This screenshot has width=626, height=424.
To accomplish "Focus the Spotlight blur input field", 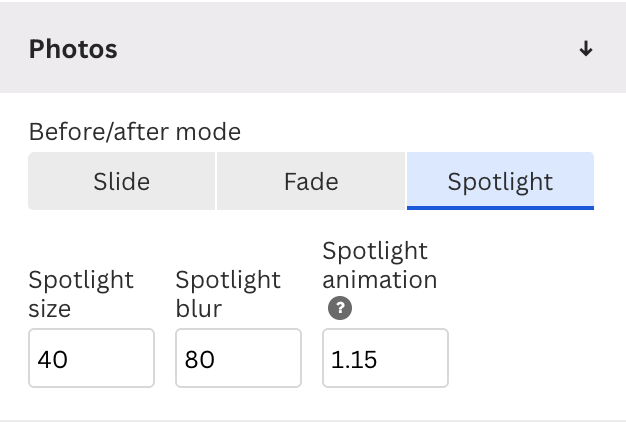I will tap(238, 358).
